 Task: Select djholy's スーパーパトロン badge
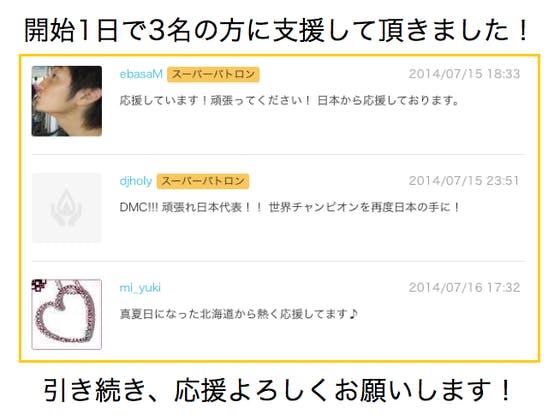[203, 181]
